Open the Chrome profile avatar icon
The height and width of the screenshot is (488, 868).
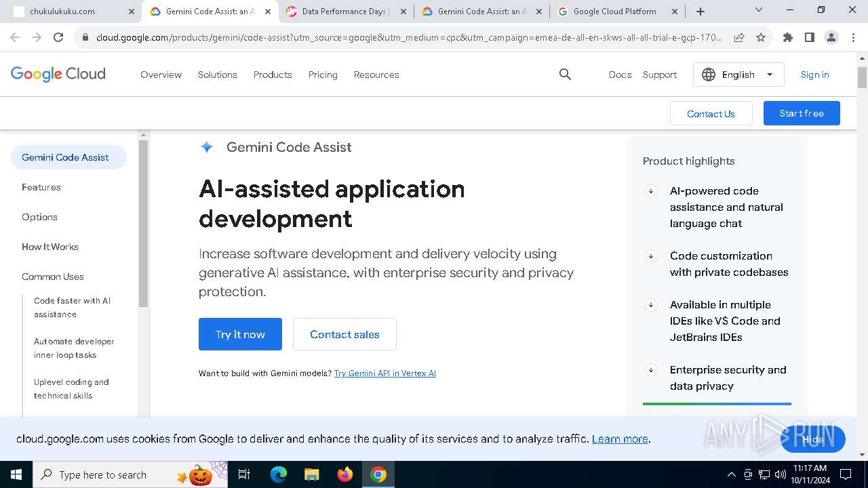pos(831,38)
